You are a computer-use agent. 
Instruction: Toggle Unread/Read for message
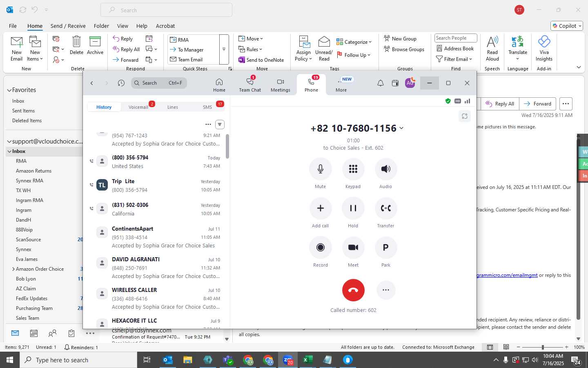coord(324,49)
